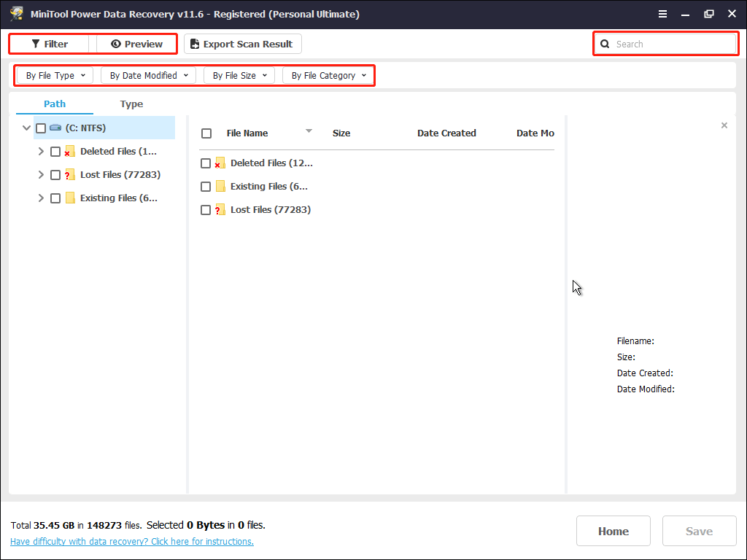Image resolution: width=747 pixels, height=560 pixels.
Task: Click the Preview eye button
Action: click(136, 44)
